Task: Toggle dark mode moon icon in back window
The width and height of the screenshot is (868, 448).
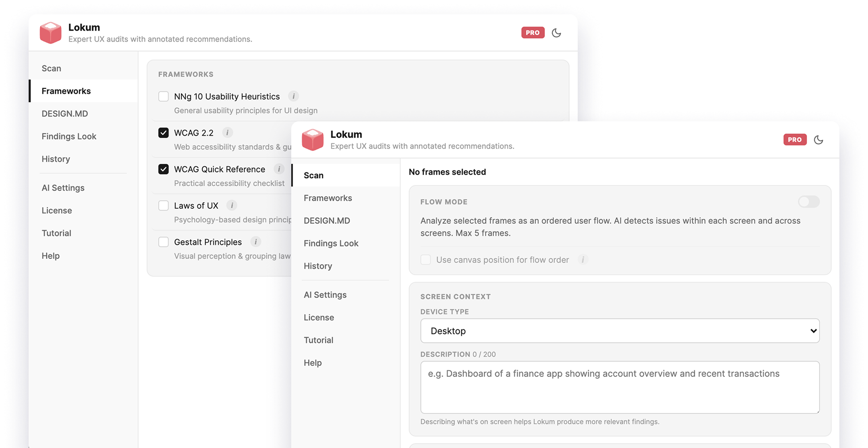Action: (x=556, y=33)
